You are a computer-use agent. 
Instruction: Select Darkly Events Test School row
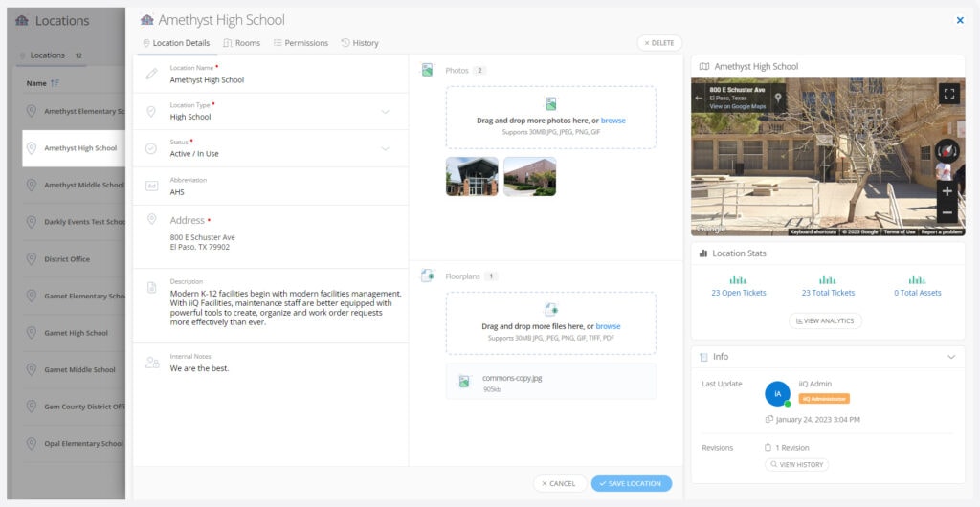tap(74, 222)
